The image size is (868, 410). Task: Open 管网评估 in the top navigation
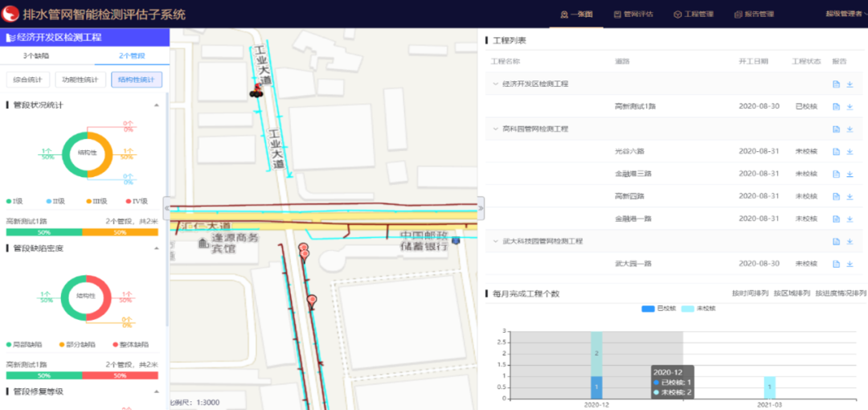[x=633, y=14]
